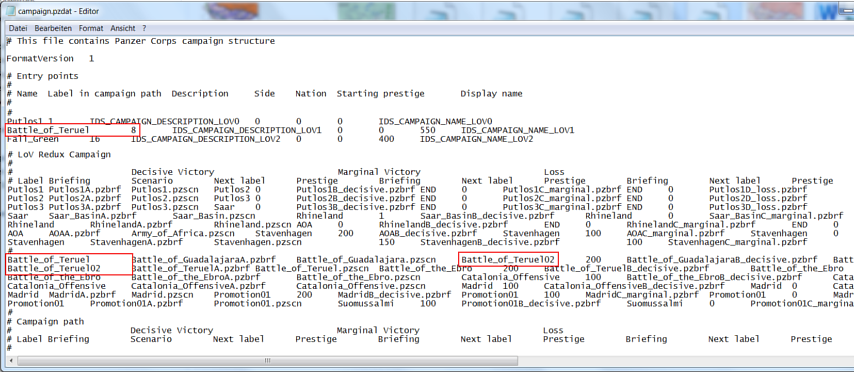Click the '# LoV Redux Campaign' comment line
Image resolution: width=854 pixels, height=372 pixels.
tap(59, 155)
